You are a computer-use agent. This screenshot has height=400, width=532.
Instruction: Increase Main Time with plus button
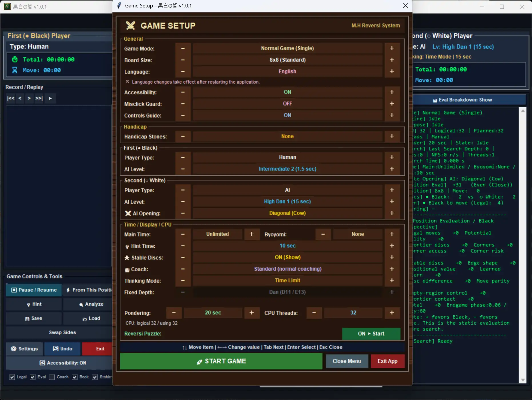(252, 234)
